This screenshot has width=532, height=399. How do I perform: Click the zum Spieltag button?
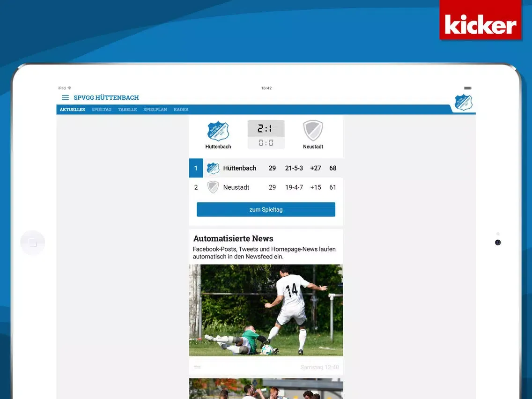point(266,210)
